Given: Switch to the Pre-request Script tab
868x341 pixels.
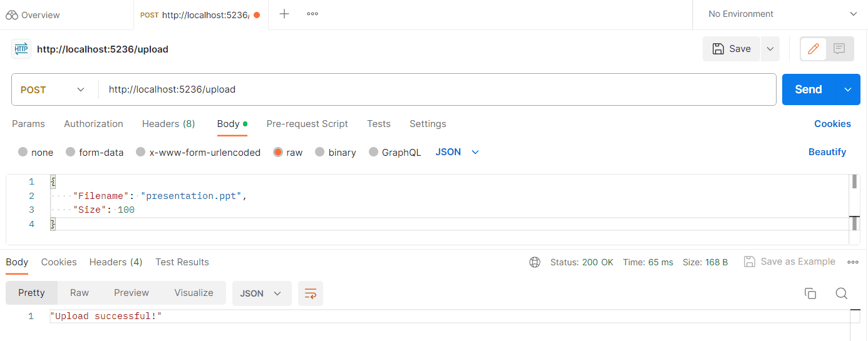Looking at the screenshot, I should point(307,124).
